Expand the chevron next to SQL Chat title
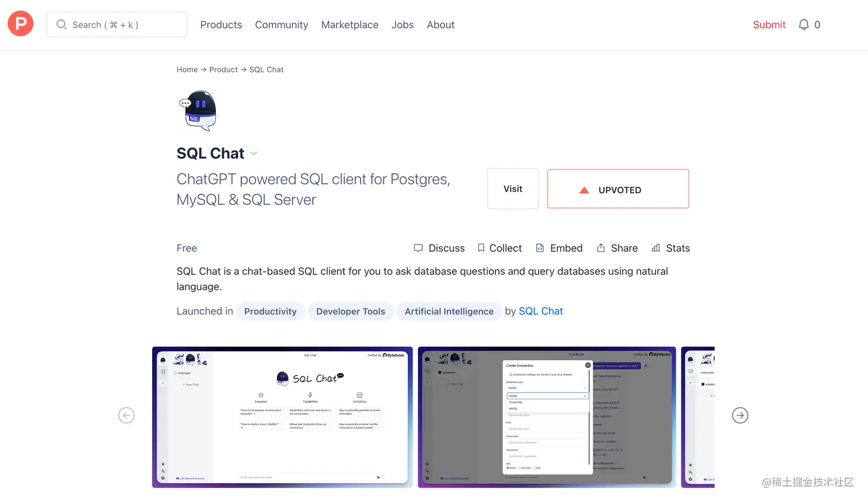Viewport: 868px width, 502px height. click(254, 154)
